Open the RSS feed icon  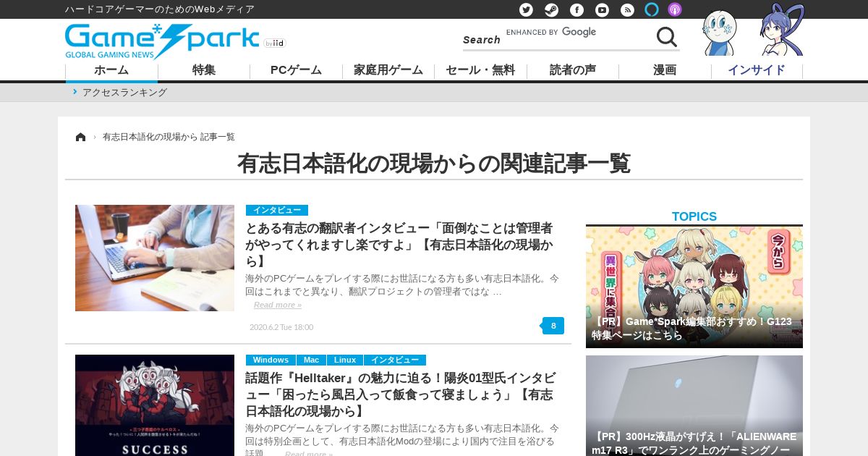point(627,9)
